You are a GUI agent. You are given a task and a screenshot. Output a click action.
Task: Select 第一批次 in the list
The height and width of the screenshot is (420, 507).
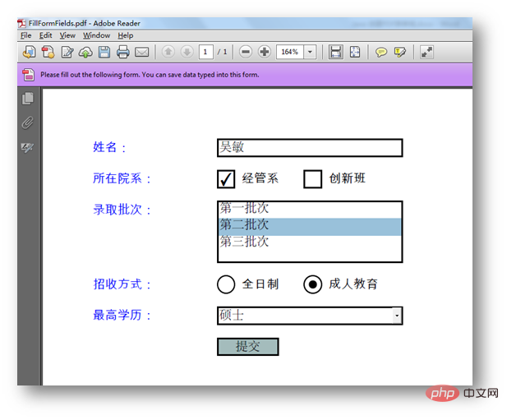tap(310, 209)
